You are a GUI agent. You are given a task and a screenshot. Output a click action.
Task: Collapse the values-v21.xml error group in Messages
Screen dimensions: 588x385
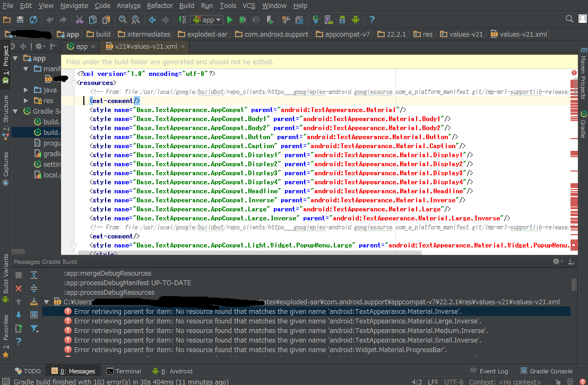click(x=47, y=302)
